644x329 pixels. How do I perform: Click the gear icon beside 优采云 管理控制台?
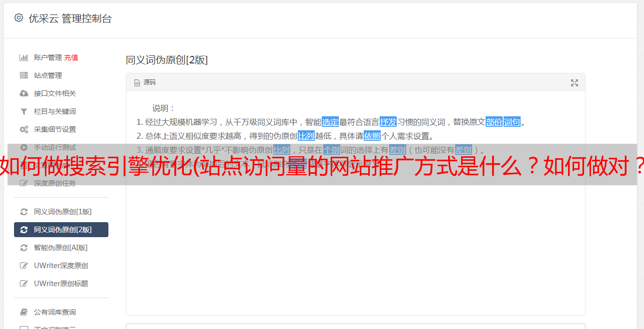pos(18,18)
